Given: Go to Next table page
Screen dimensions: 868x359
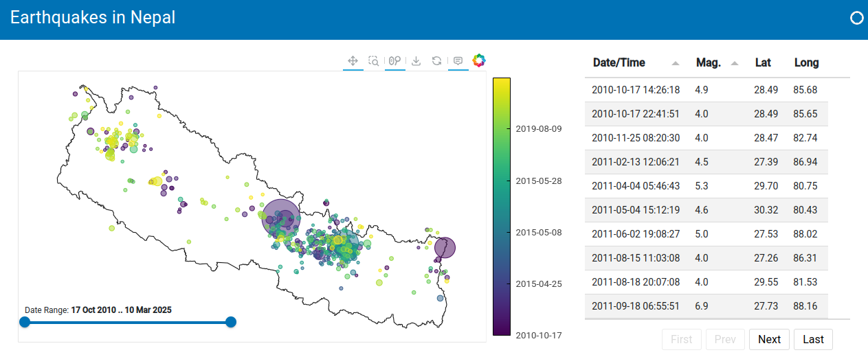Looking at the screenshot, I should [769, 339].
